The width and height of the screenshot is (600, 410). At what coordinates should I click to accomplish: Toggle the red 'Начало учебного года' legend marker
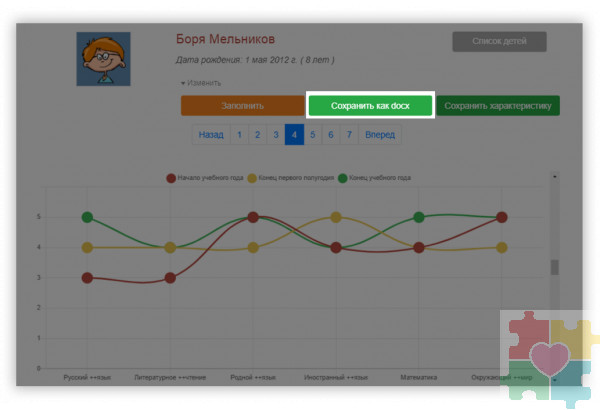tap(171, 177)
